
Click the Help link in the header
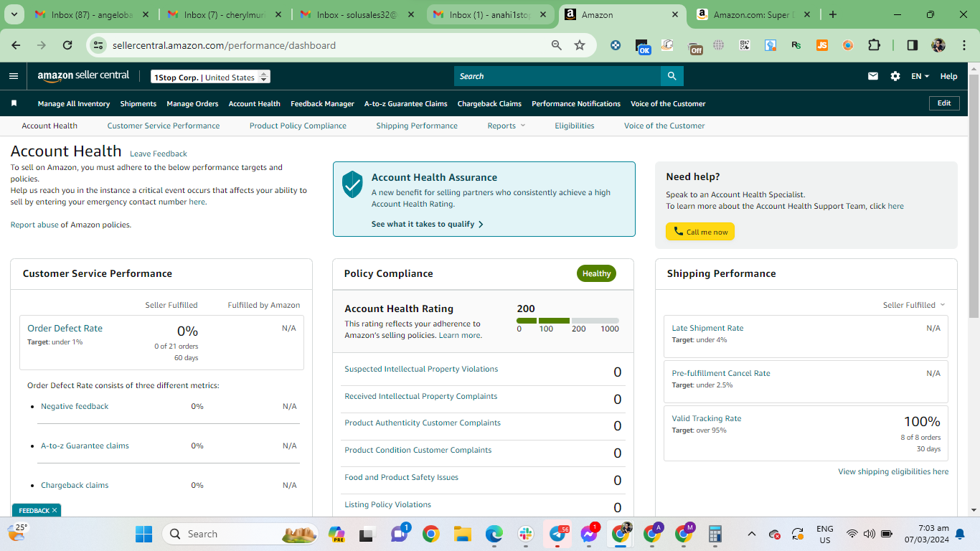click(x=948, y=76)
